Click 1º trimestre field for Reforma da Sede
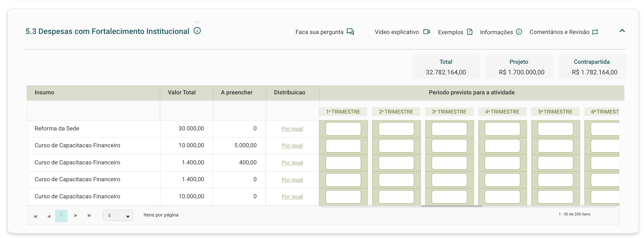The width and height of the screenshot is (644, 238). pos(343,129)
